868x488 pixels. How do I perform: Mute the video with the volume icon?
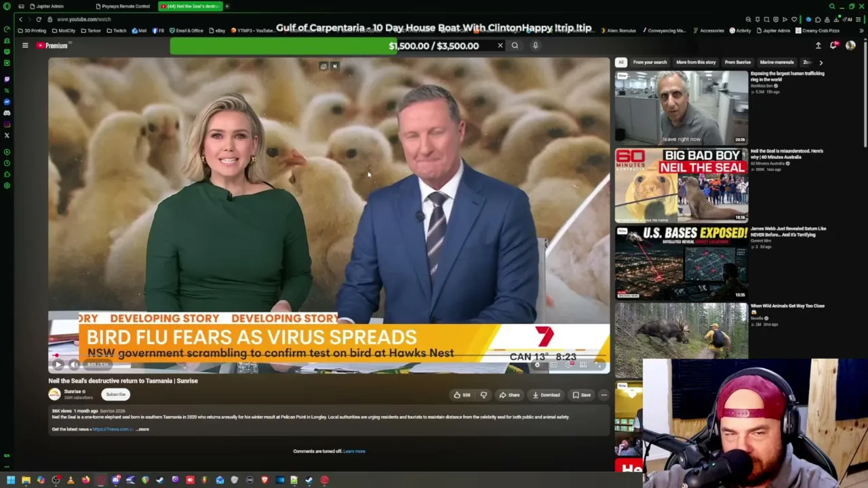(74, 365)
